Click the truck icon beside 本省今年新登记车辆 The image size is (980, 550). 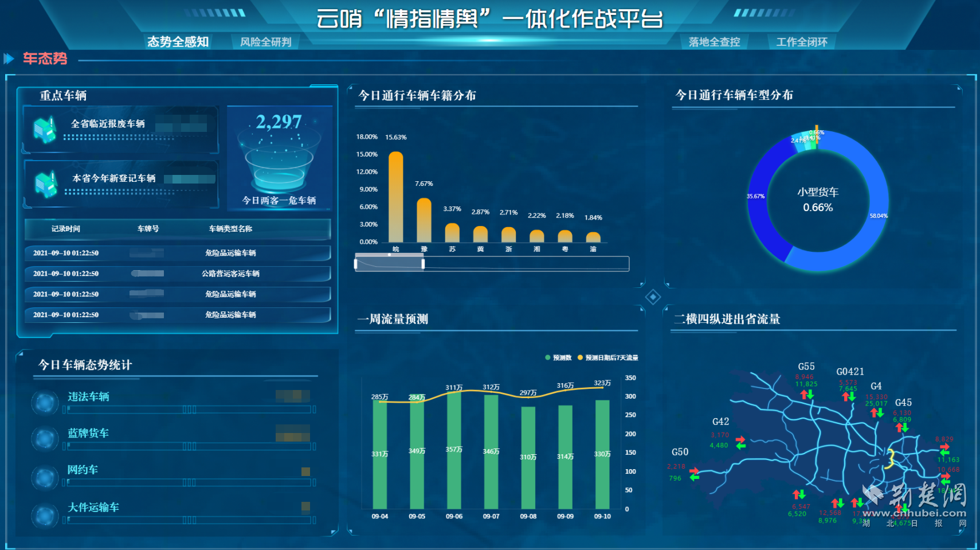point(45,184)
